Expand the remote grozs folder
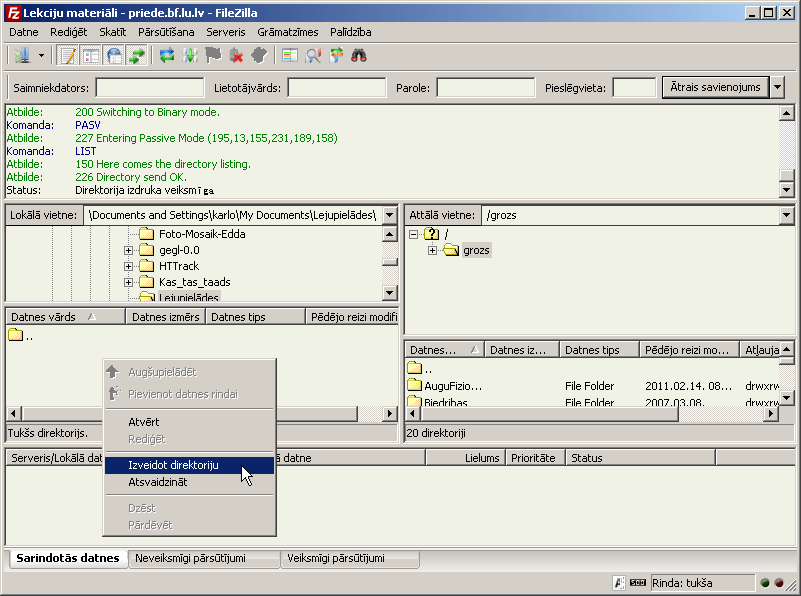The height and width of the screenshot is (596, 801). coord(432,250)
